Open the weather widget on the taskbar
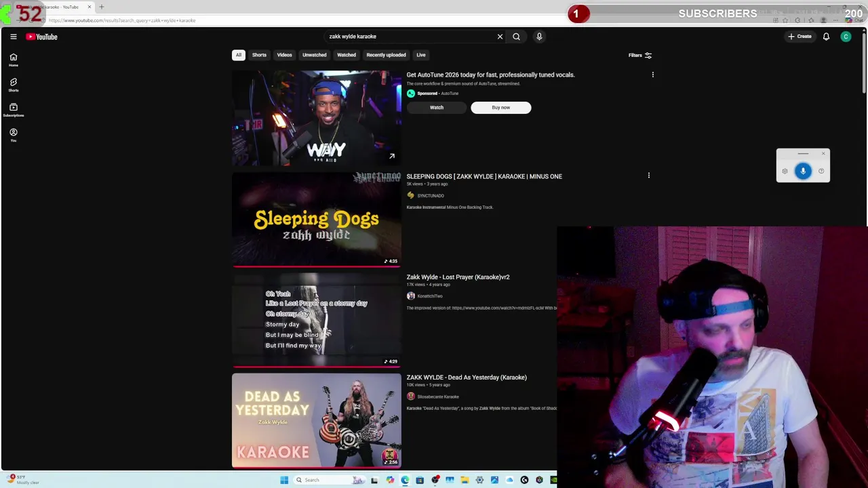Image resolution: width=868 pixels, height=488 pixels. tap(22, 480)
